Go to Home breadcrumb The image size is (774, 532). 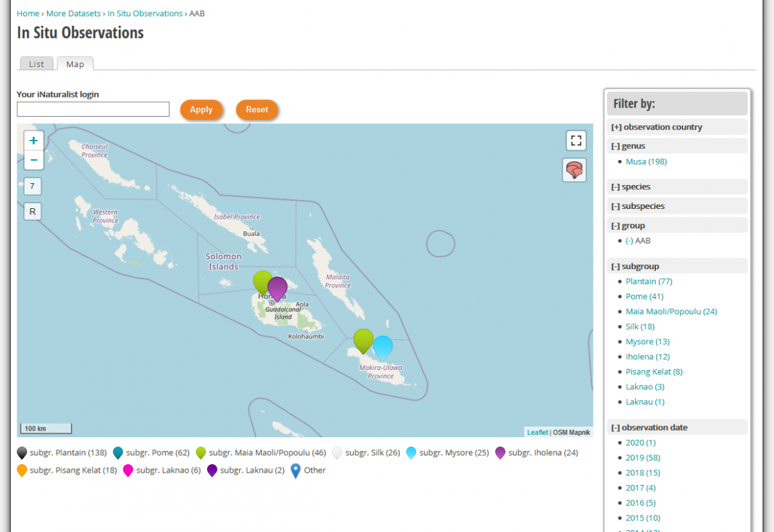coord(28,13)
